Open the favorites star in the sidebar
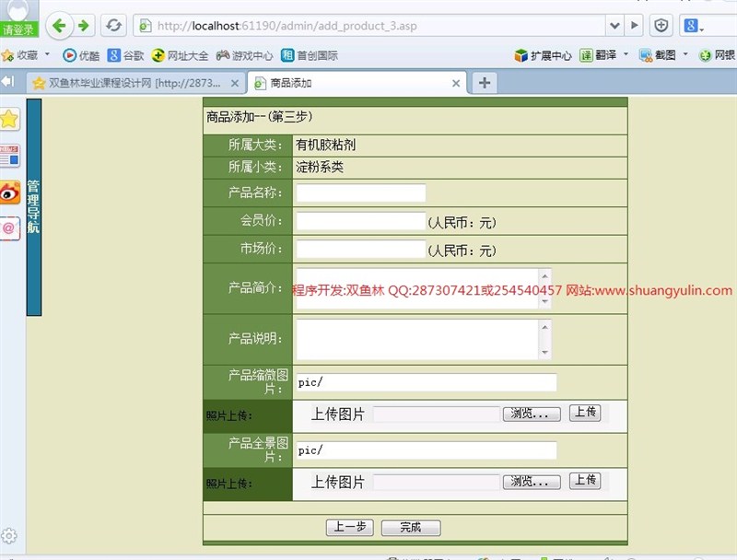Screen dimensions: 737x560 9,119
